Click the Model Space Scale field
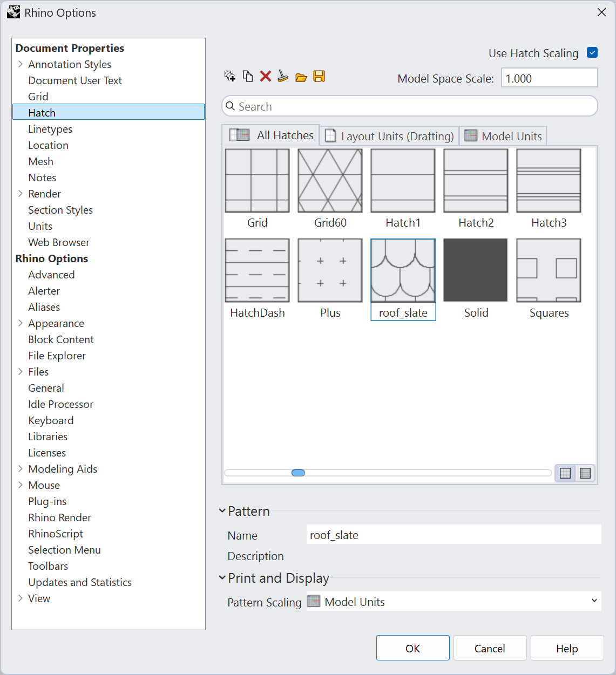616x675 pixels. coord(549,78)
